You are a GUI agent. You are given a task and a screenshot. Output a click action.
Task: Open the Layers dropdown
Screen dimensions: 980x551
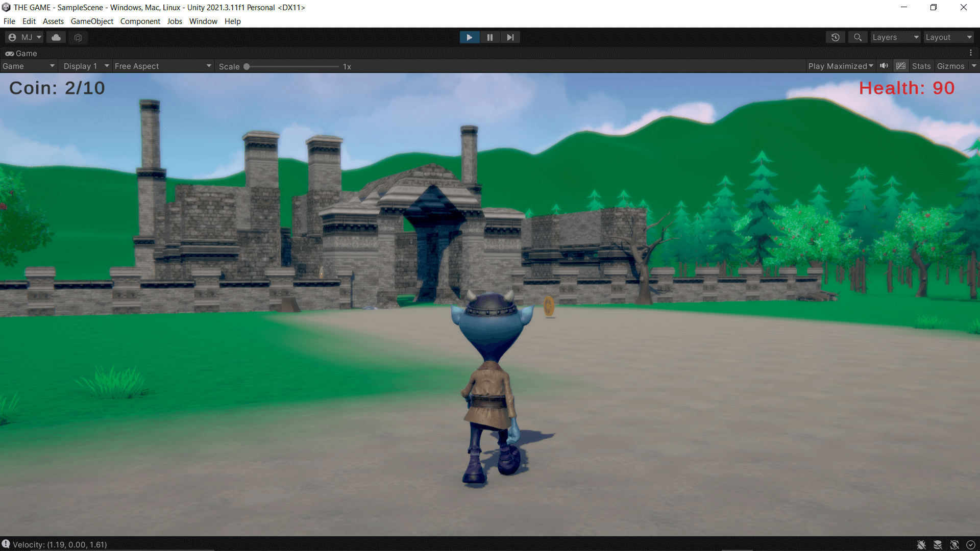(895, 37)
